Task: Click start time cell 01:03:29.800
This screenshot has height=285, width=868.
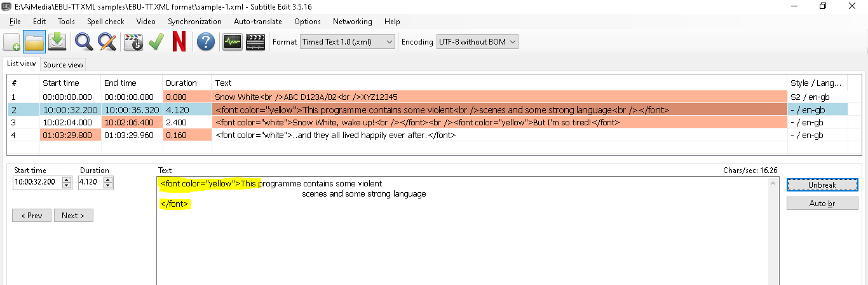Action: click(69, 135)
